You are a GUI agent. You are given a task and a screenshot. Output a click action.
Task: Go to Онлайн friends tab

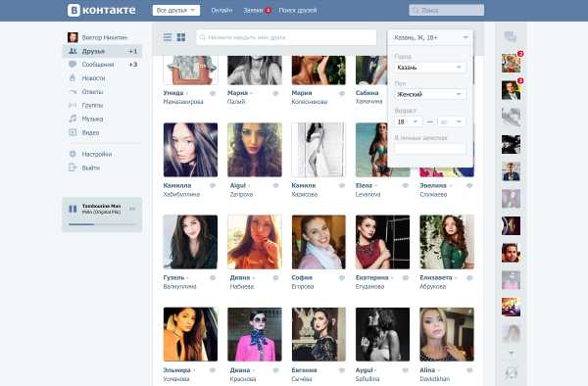221,11
